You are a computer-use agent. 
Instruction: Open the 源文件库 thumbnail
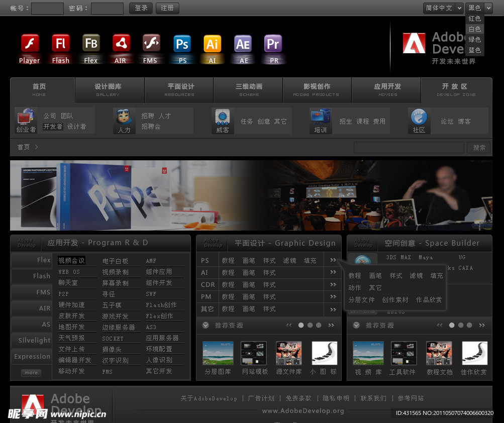click(288, 353)
